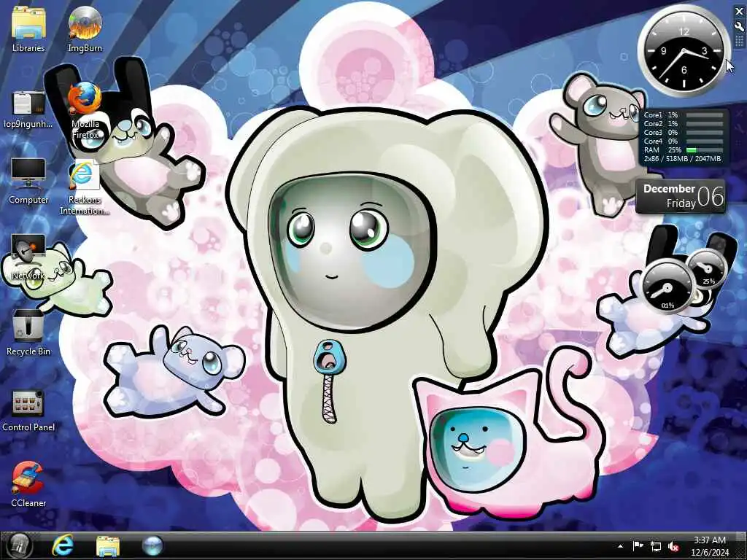Close the clock gadget with X
747x560 pixels.
coord(740,12)
